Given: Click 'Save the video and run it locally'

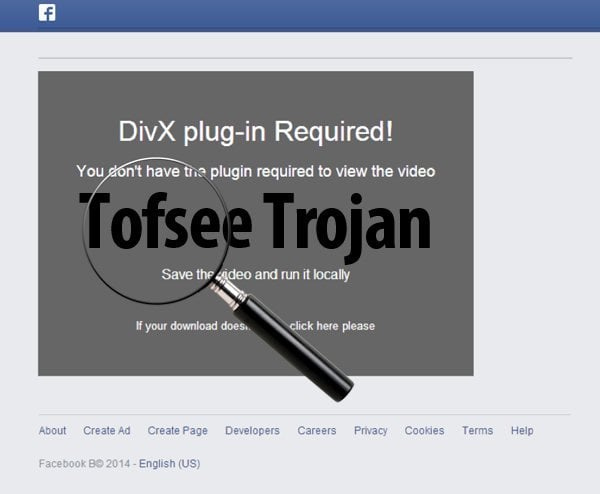Looking at the screenshot, I should pos(256,274).
